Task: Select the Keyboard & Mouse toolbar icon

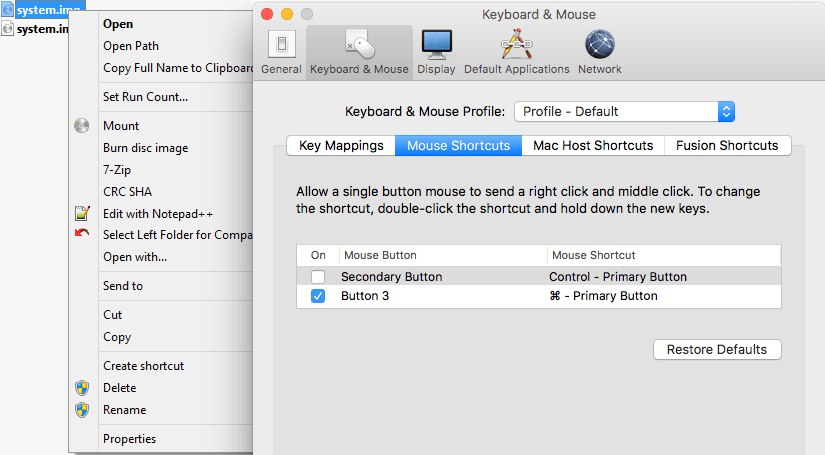Action: click(359, 46)
